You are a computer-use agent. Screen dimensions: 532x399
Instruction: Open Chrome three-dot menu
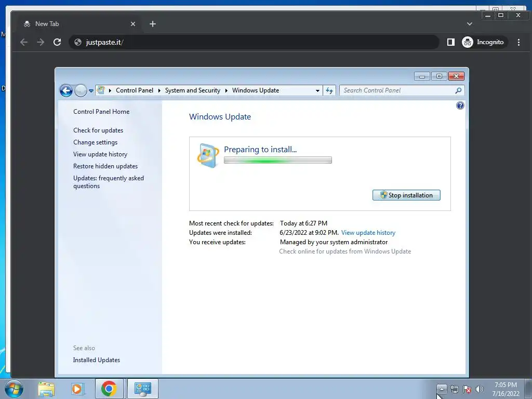(519, 42)
